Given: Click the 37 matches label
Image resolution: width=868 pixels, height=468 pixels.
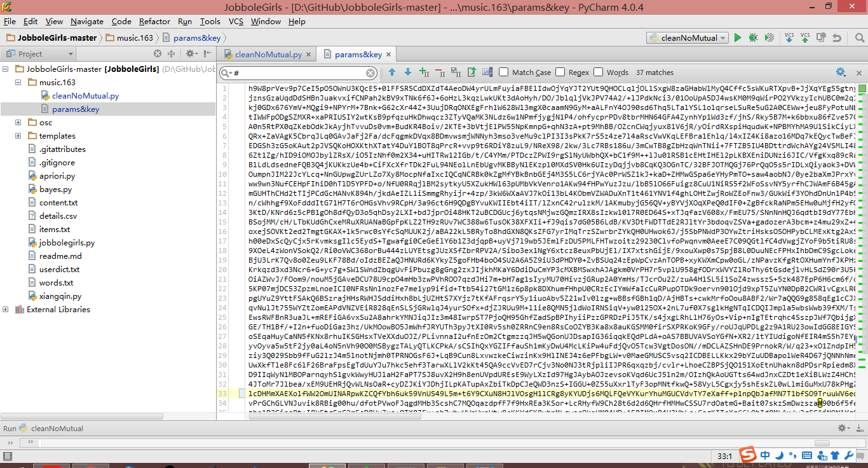Looking at the screenshot, I should click(x=654, y=72).
